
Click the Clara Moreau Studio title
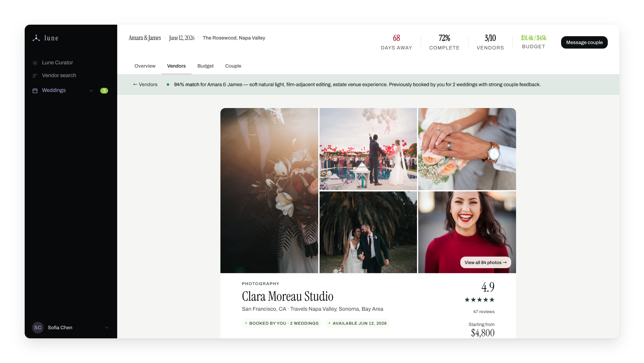pos(288,296)
